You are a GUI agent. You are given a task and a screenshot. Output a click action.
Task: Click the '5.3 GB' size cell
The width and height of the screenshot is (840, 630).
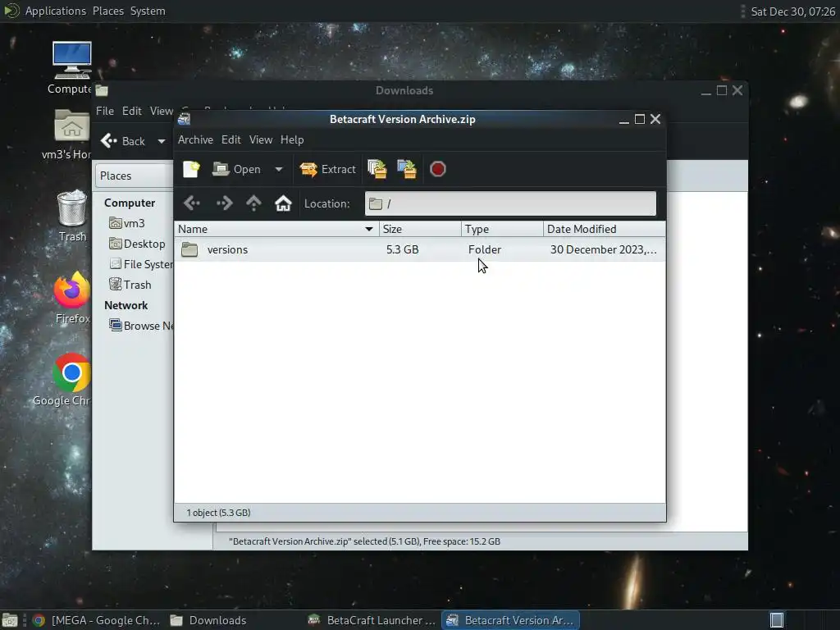[403, 249]
